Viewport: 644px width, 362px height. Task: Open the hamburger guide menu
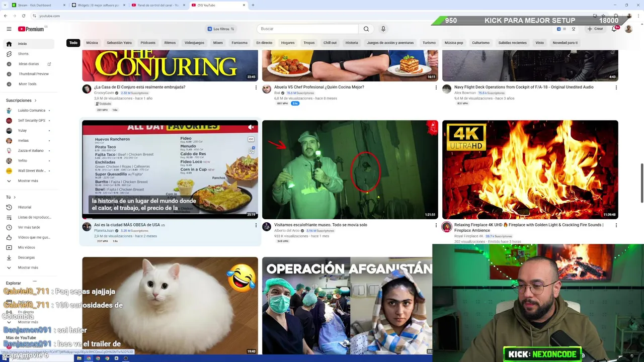pyautogui.click(x=9, y=29)
